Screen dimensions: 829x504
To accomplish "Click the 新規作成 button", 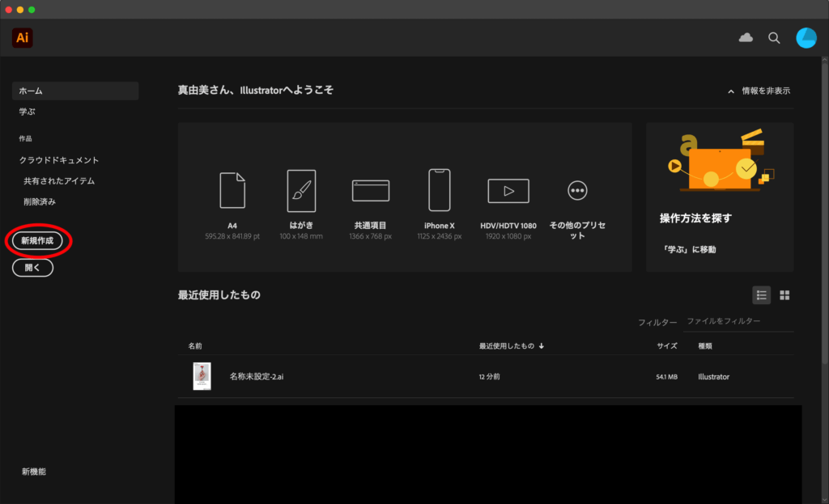I will click(x=37, y=241).
